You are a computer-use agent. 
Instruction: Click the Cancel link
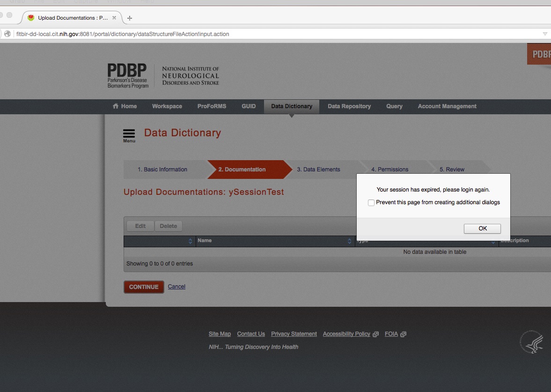coord(176,287)
